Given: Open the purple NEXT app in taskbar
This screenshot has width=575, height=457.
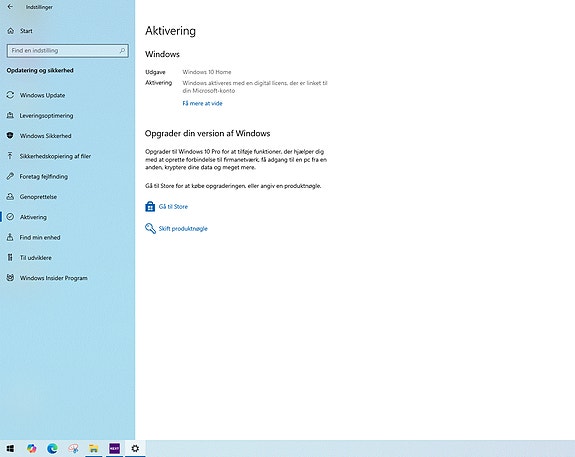Looking at the screenshot, I should [x=114, y=448].
